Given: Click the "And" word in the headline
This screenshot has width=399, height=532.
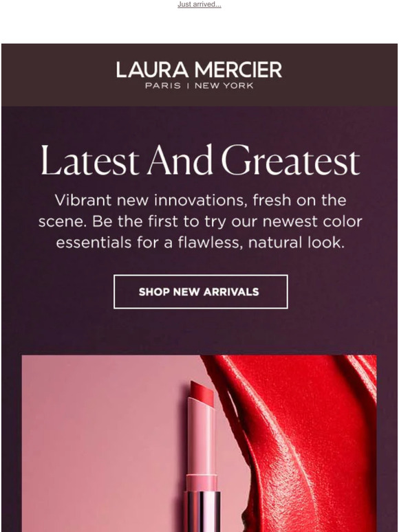Looking at the screenshot, I should click(x=180, y=159).
